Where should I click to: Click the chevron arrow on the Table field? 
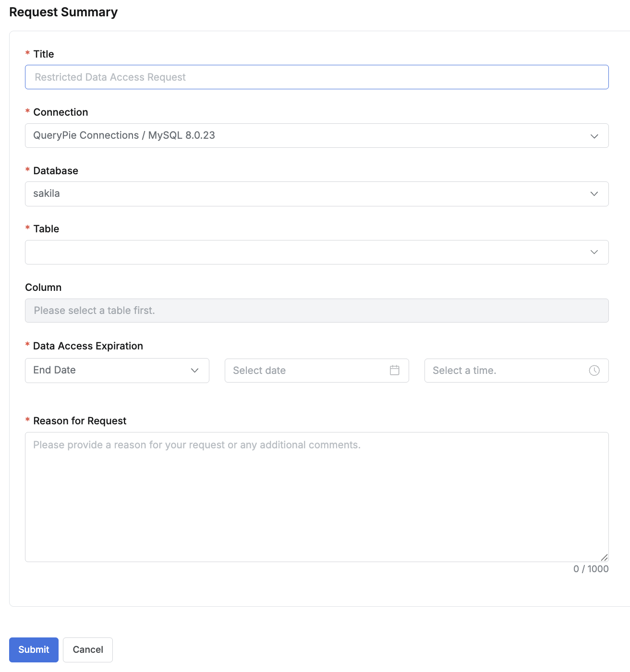click(594, 252)
